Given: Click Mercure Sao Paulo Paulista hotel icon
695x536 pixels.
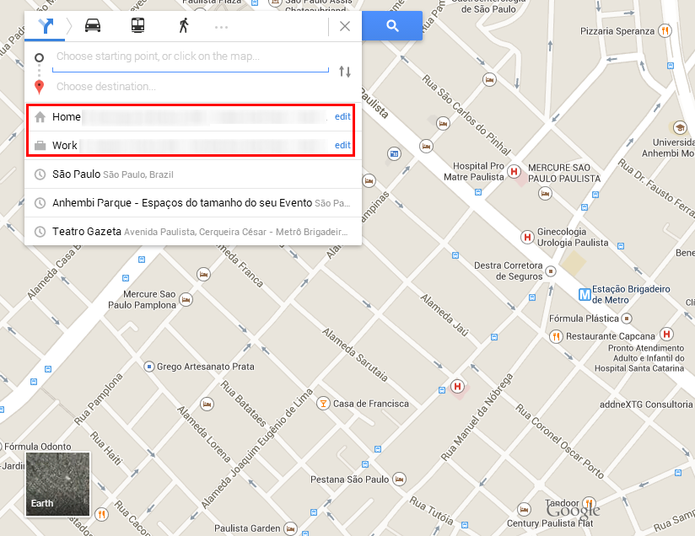Looking at the screenshot, I should click(545, 193).
